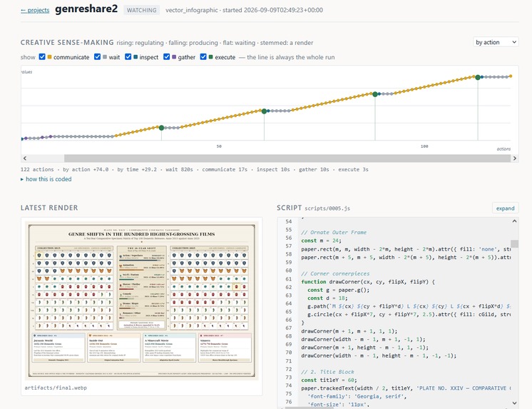Click the 'const titleY = 60;' code line
This screenshot has width=532, height=409.
click(329, 380)
